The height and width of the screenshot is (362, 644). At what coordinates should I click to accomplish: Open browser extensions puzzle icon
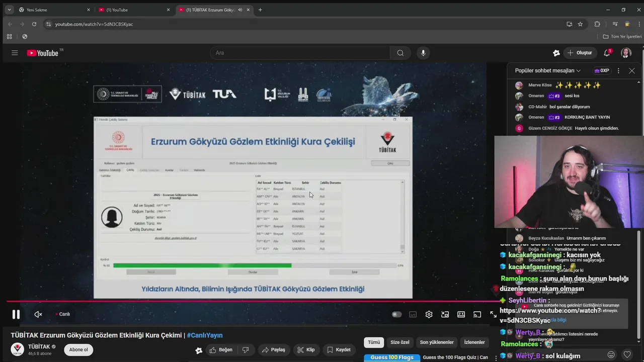tap(597, 24)
